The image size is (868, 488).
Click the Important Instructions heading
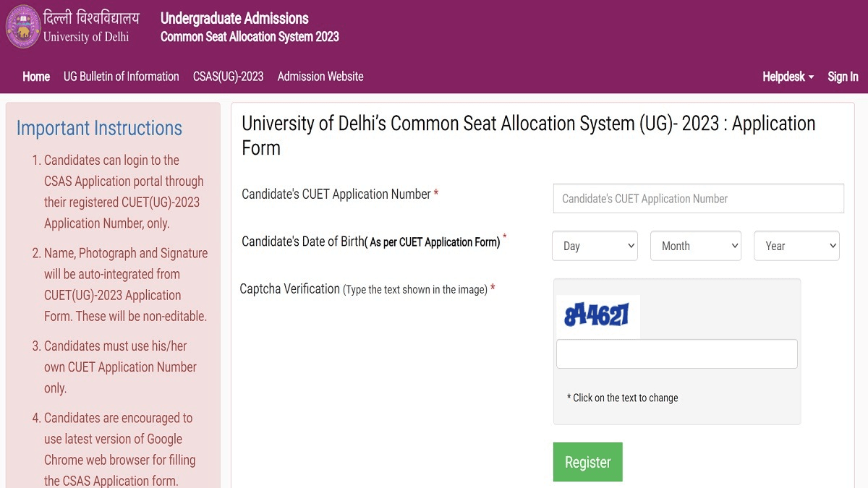pyautogui.click(x=99, y=129)
